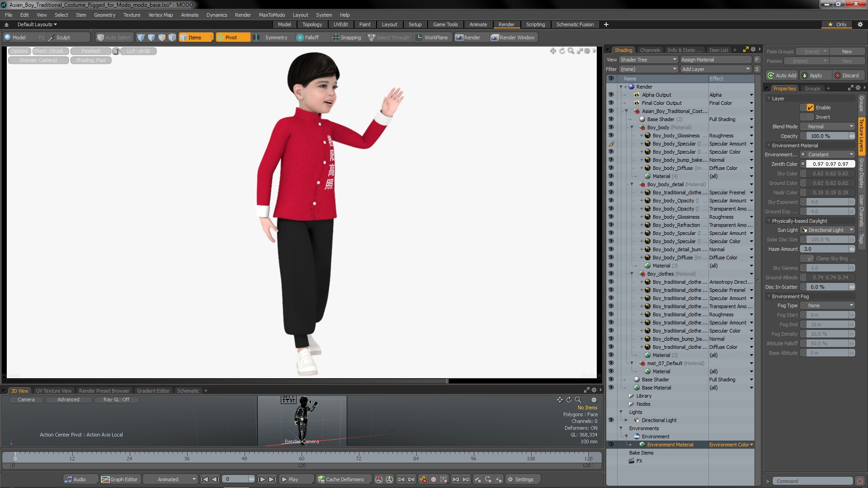The width and height of the screenshot is (868, 488).
Task: Click render view pan icon
Action: (x=553, y=51)
